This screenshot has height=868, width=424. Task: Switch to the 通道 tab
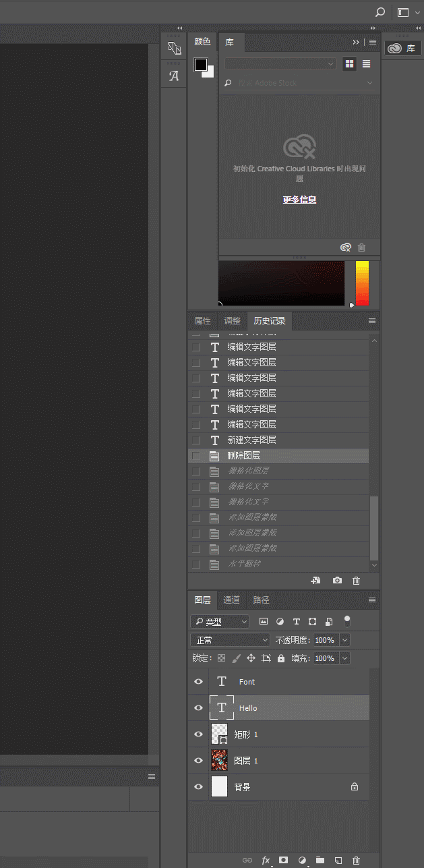pyautogui.click(x=231, y=600)
